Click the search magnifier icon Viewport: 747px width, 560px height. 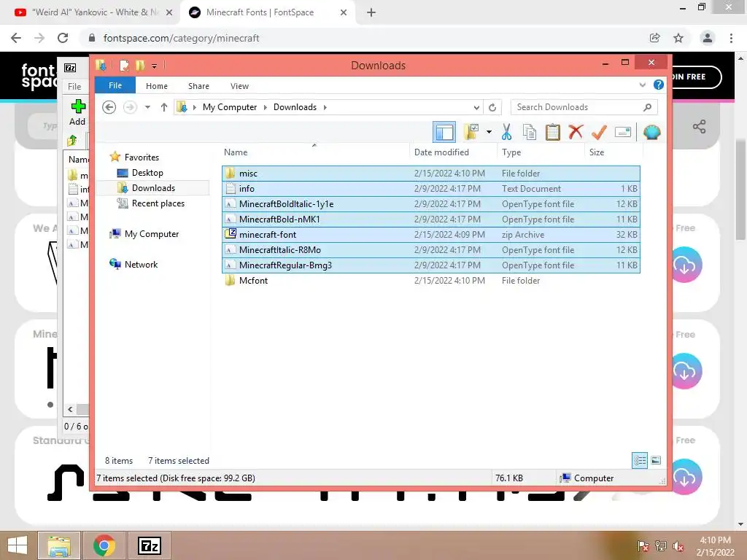tap(648, 107)
